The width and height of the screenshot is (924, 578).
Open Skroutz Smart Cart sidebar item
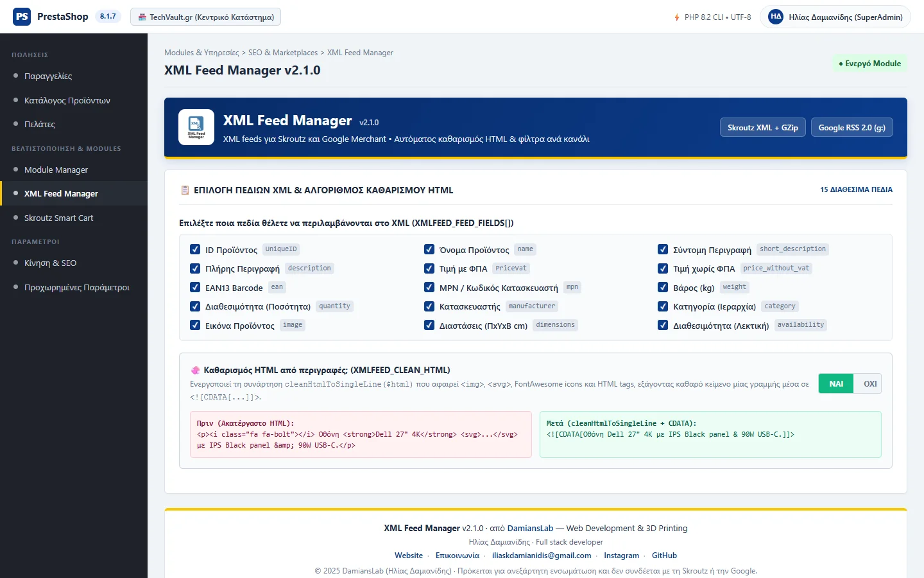pos(74,218)
